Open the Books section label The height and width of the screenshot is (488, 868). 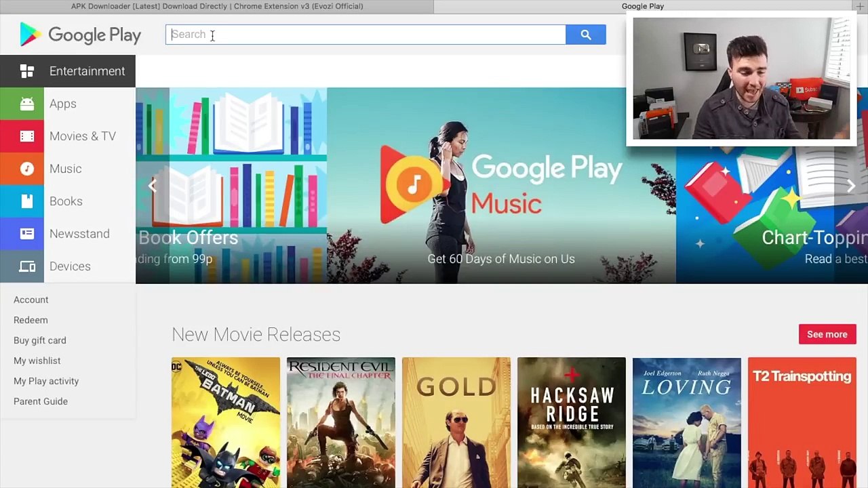tap(66, 201)
